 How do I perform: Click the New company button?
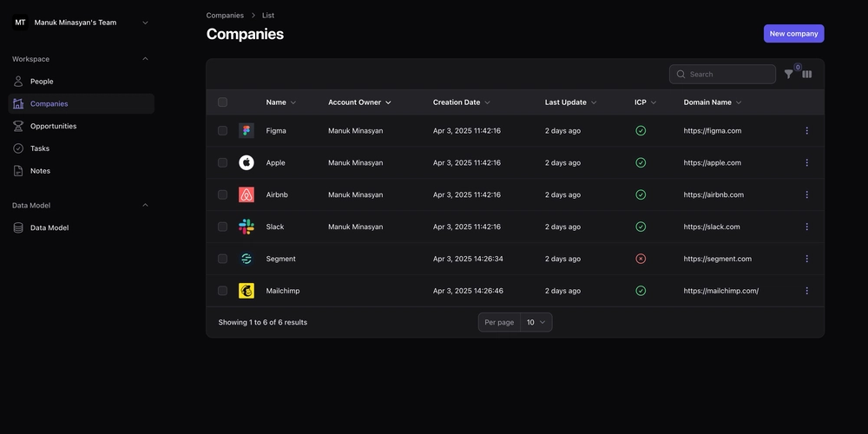pyautogui.click(x=794, y=33)
